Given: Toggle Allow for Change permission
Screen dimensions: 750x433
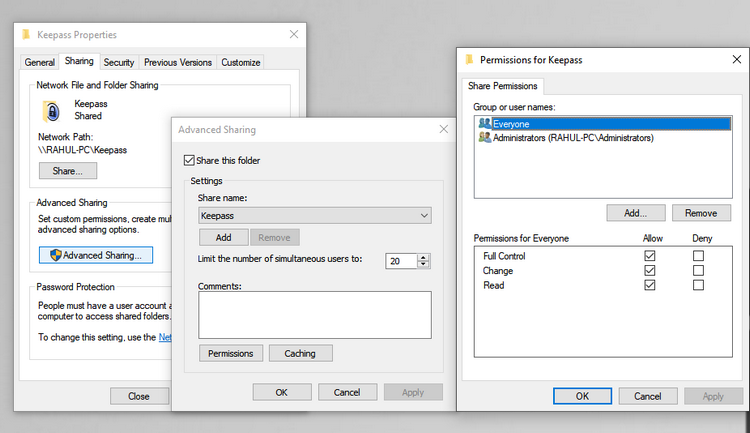Looking at the screenshot, I should pos(650,270).
